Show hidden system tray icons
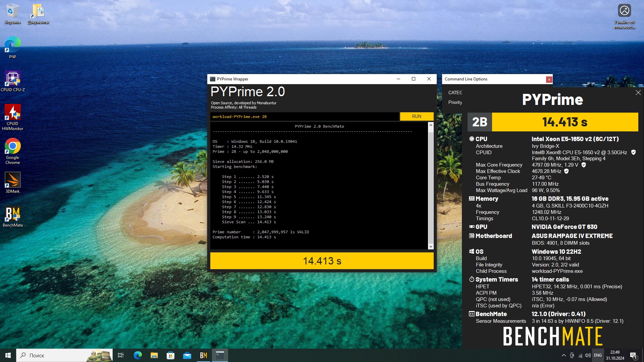 point(563,355)
